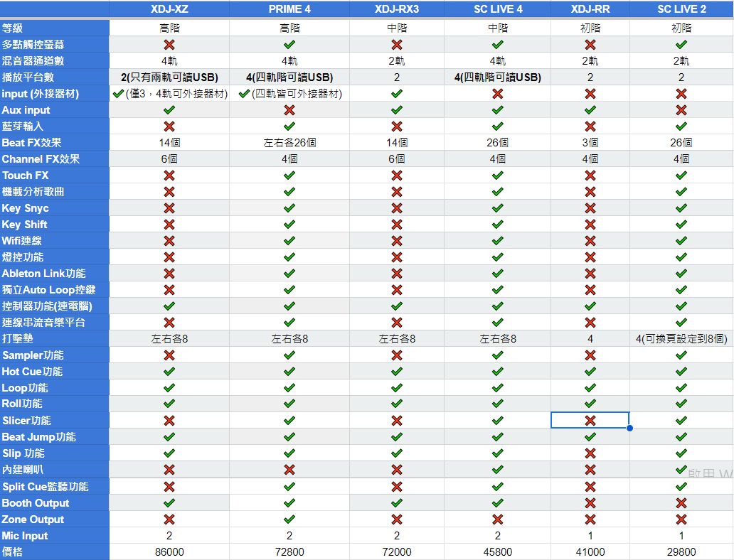
Task: Click the red cross for PRIME 4 Aux input
Action: pyautogui.click(x=289, y=110)
